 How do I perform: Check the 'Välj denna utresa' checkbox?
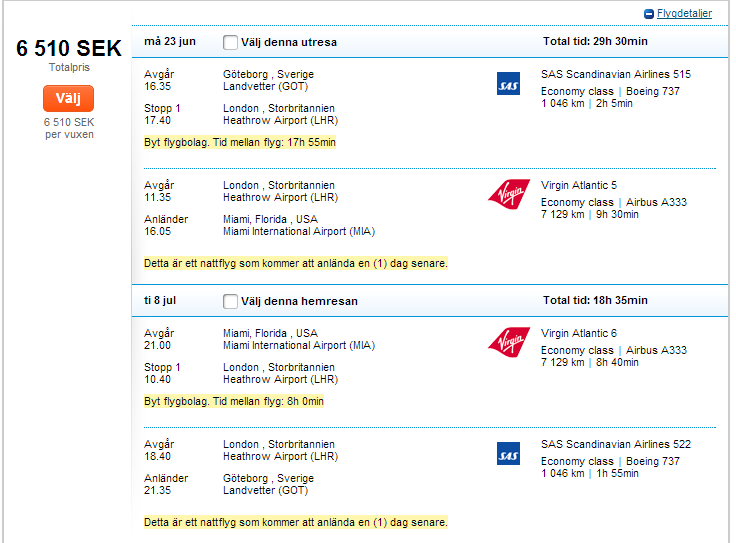tap(231, 42)
